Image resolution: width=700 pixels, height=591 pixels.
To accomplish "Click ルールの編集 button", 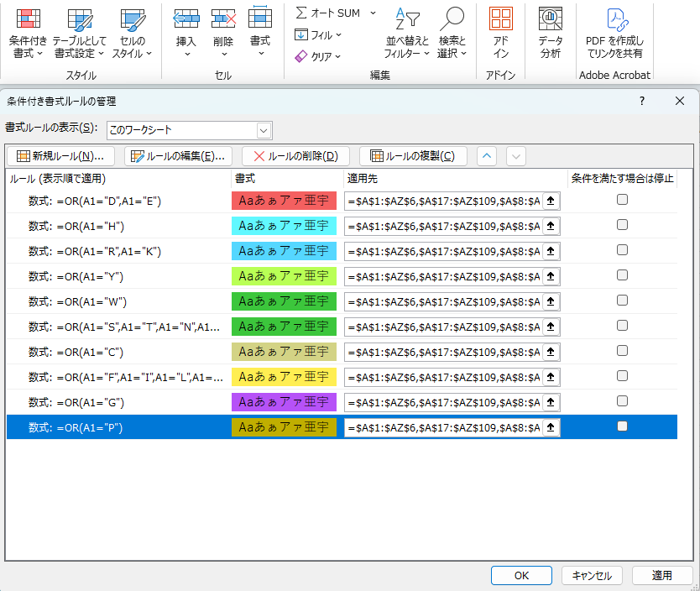I will [178, 156].
